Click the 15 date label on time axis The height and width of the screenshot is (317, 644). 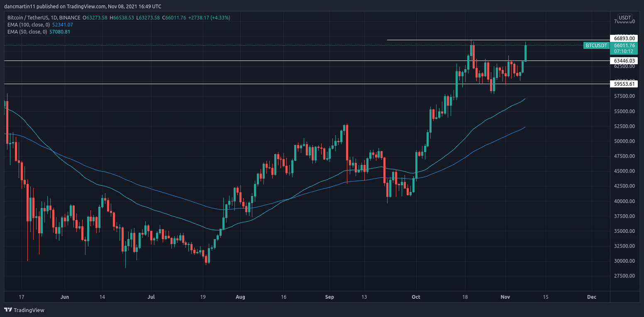[546, 297]
